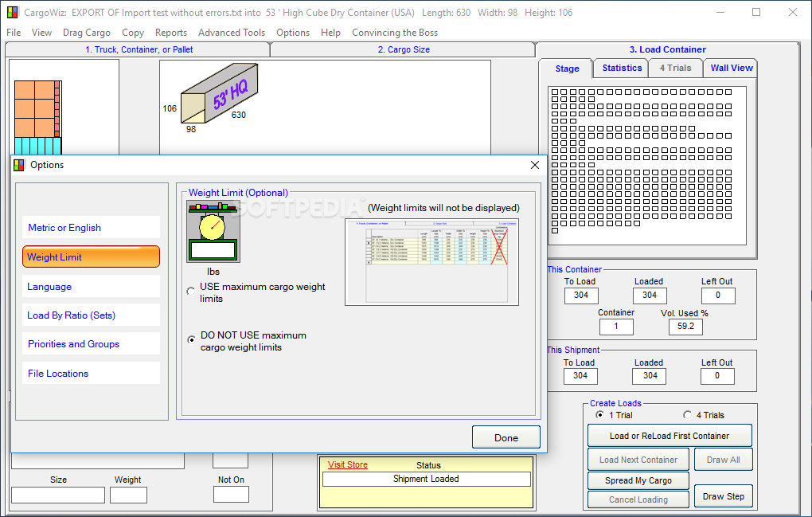Image resolution: width=812 pixels, height=517 pixels.
Task: Open Metric or English options
Action: pos(91,227)
